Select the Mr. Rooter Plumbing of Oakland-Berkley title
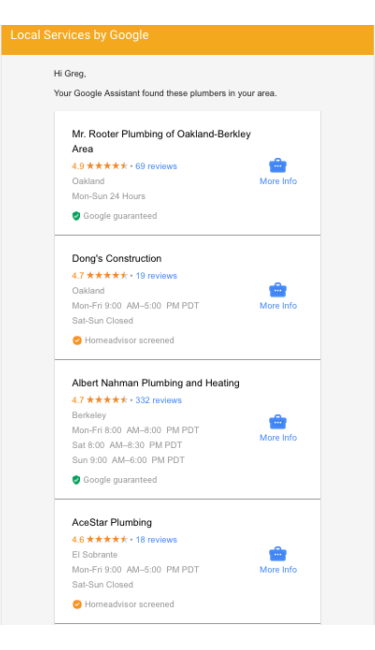375x650 pixels. (161, 141)
